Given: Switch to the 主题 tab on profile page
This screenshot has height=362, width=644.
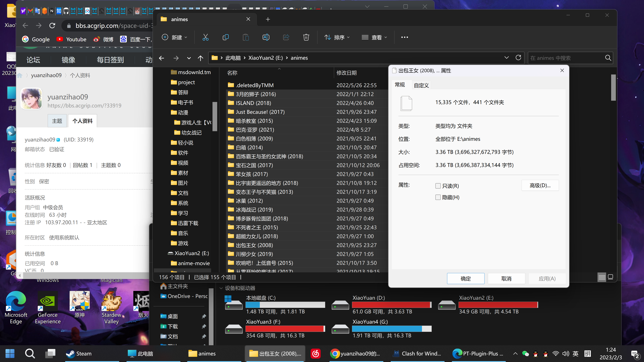Looking at the screenshot, I should [x=57, y=121].
